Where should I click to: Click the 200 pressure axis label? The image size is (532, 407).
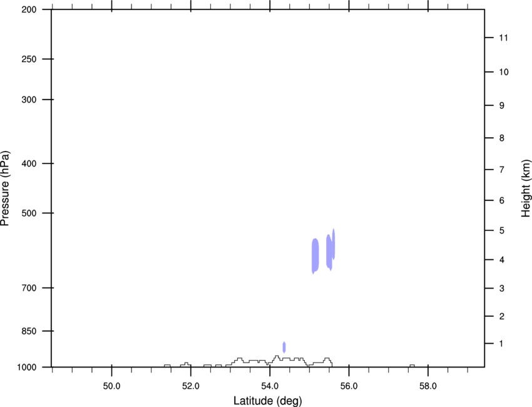click(x=29, y=9)
